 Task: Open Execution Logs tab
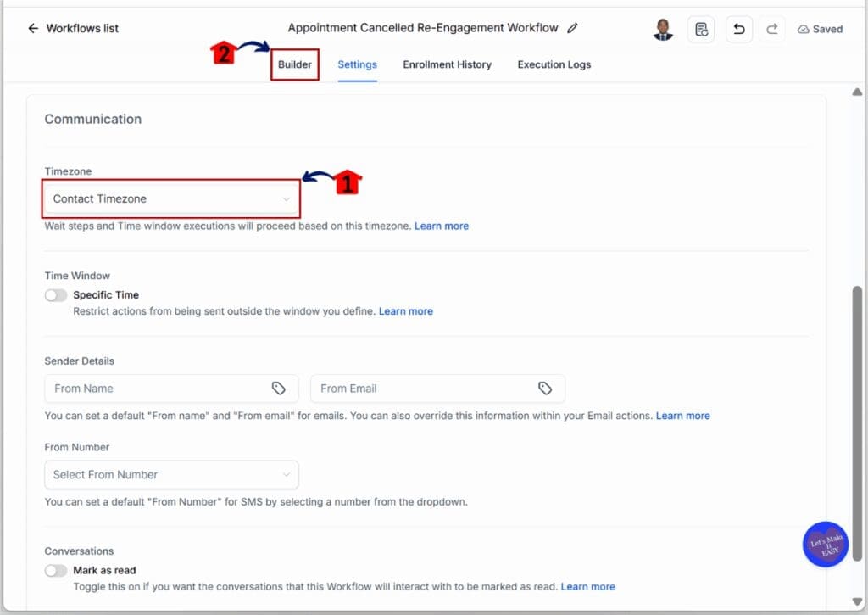(x=554, y=64)
